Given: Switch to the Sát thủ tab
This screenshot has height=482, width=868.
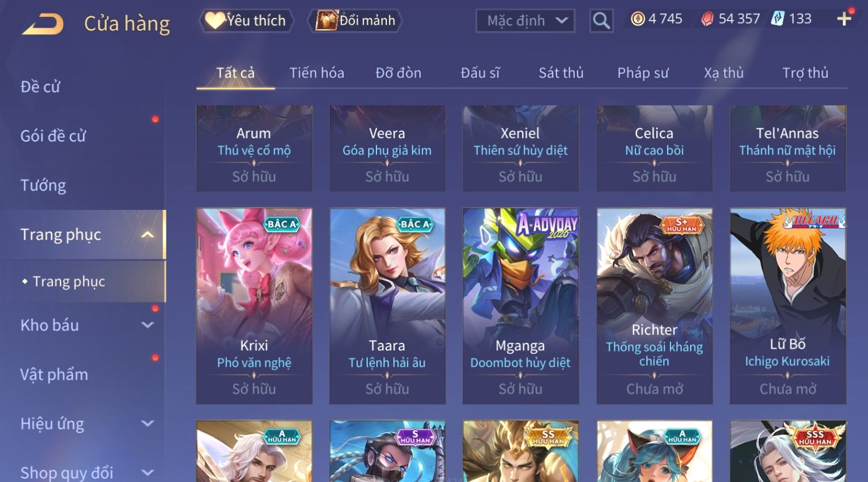Looking at the screenshot, I should tap(561, 73).
